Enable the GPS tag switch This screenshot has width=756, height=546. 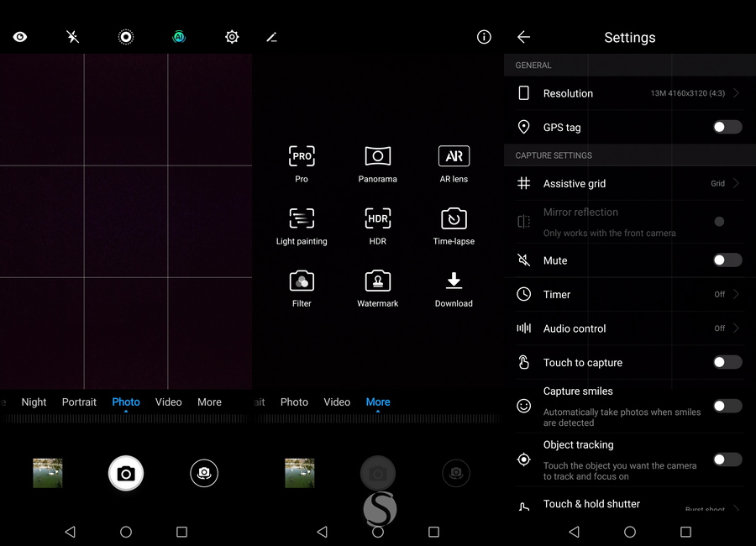pyautogui.click(x=727, y=127)
